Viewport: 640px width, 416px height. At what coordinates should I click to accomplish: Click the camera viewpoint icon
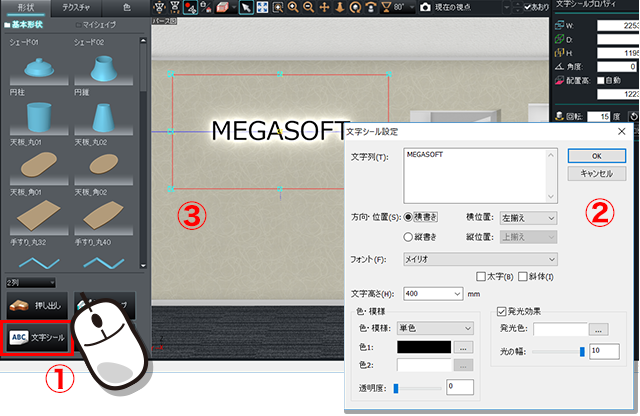[425, 7]
